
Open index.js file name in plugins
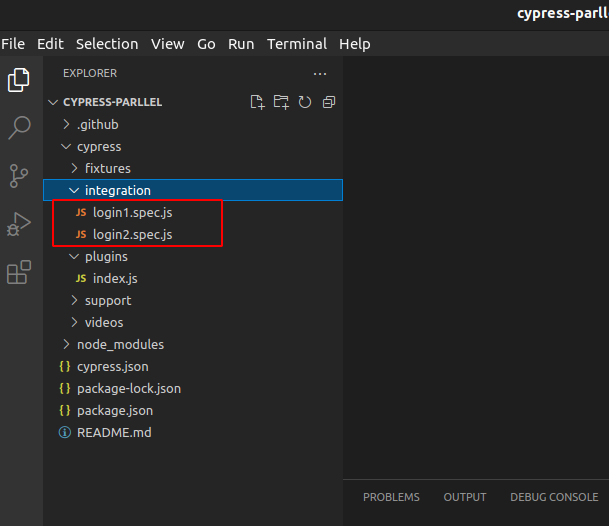coord(115,279)
